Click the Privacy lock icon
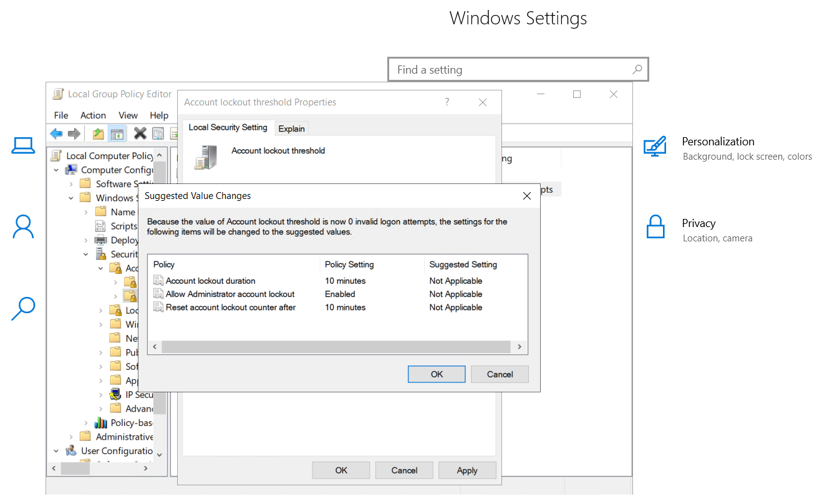The width and height of the screenshot is (817, 504). (655, 227)
